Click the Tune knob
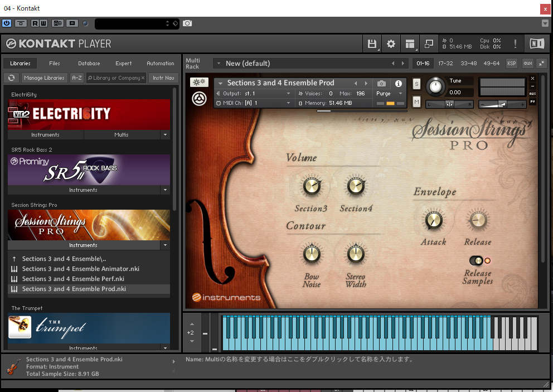Viewport: 553px width, 392px height. (436, 86)
